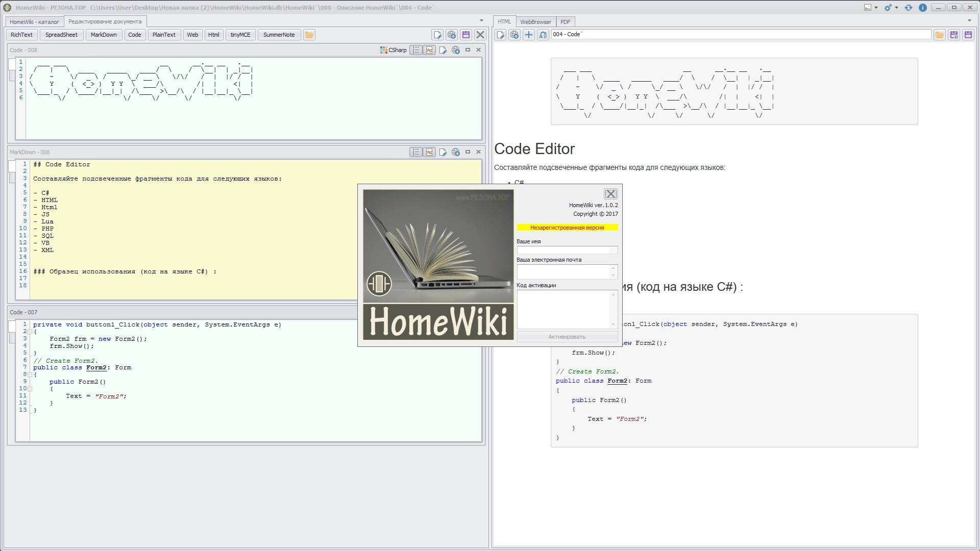
Task: Click the Незарегистрированная версия yellow label
Action: pyautogui.click(x=567, y=228)
